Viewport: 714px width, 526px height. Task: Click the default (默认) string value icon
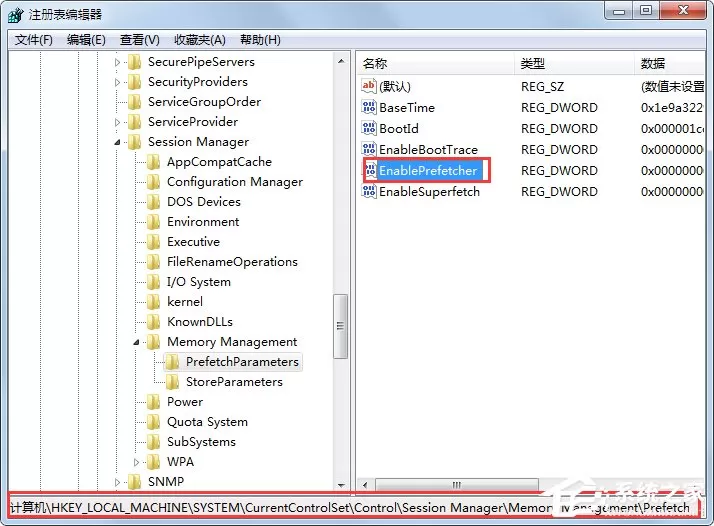[x=369, y=86]
